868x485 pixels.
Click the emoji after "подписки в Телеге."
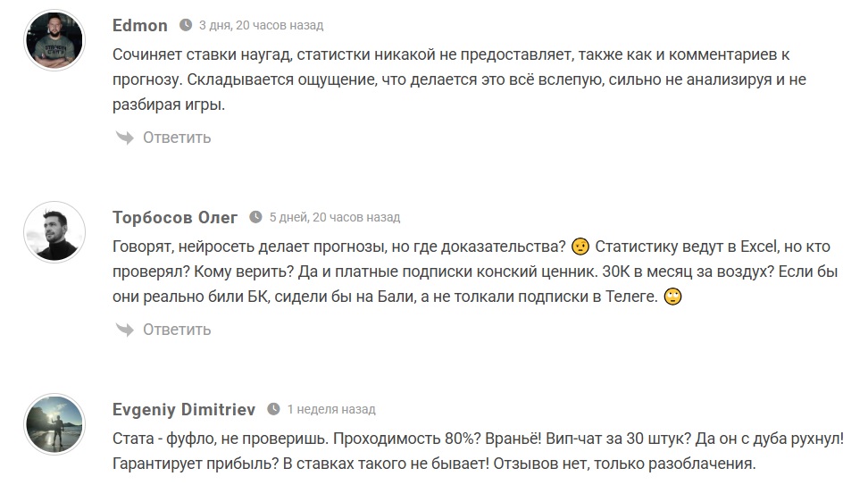(674, 297)
